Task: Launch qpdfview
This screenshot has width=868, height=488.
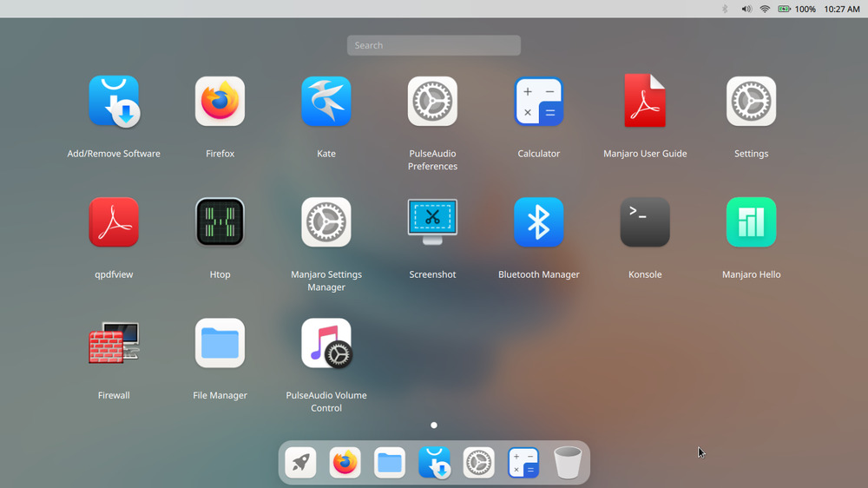Action: (x=114, y=222)
